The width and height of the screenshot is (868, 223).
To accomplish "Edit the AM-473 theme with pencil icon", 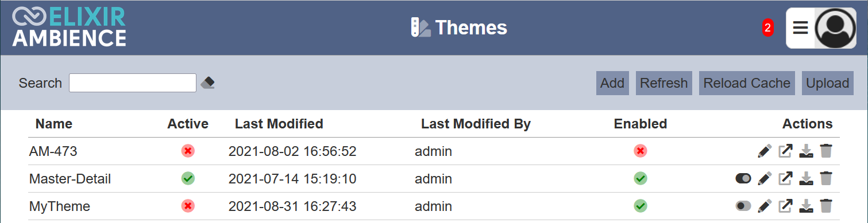I will [x=764, y=151].
